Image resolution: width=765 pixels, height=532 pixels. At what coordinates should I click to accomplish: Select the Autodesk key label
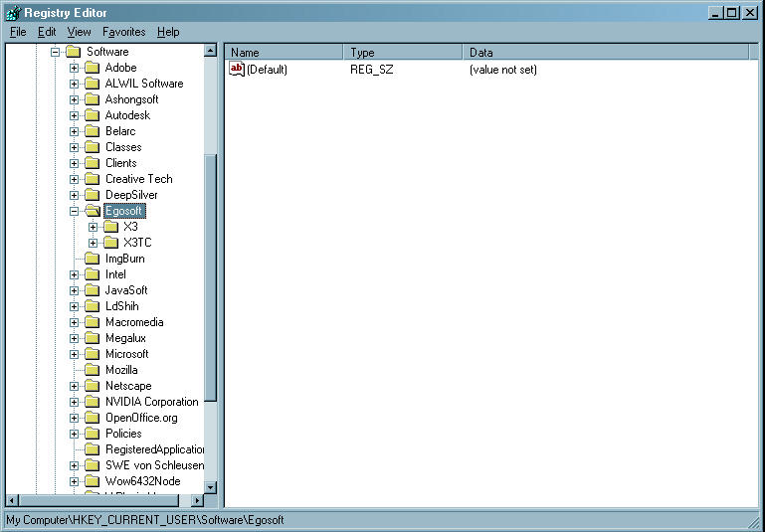click(x=127, y=115)
